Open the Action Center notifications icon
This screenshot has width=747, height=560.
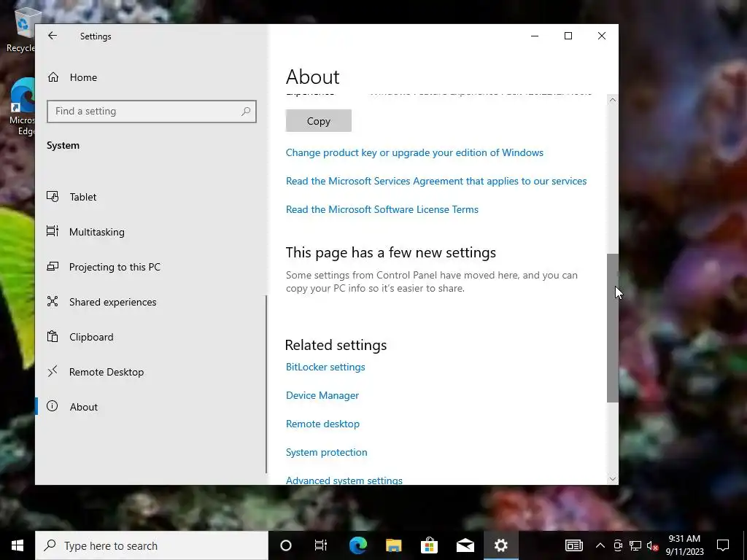pos(723,545)
